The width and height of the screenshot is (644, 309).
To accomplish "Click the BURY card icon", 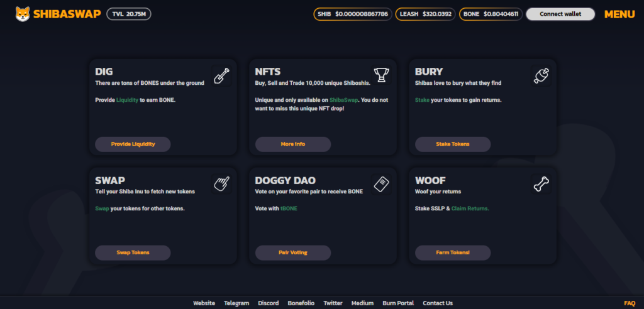I will (541, 76).
